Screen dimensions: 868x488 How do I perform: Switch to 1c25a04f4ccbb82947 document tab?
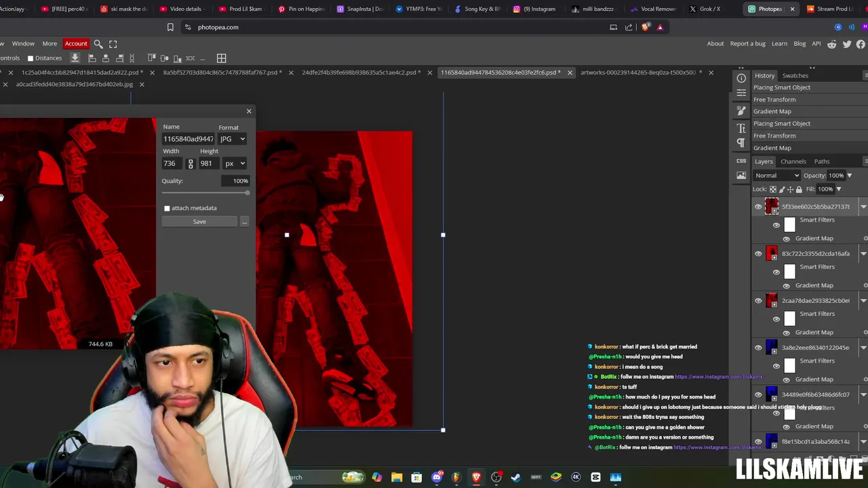(81, 73)
